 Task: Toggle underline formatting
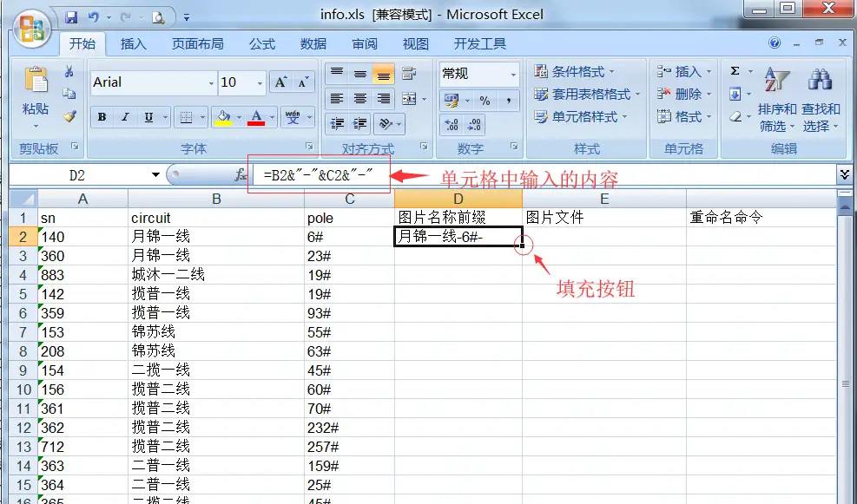click(148, 117)
